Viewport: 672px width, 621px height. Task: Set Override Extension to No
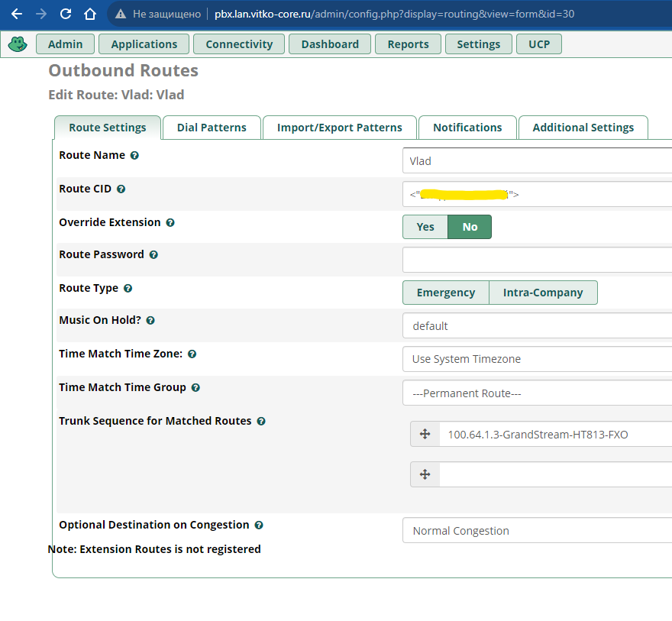(470, 227)
